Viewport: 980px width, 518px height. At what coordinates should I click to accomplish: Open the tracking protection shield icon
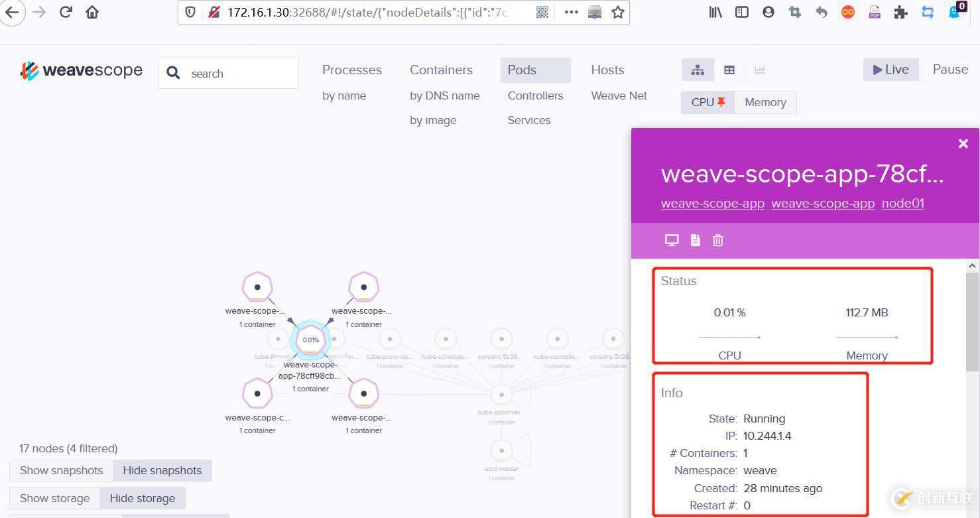coord(190,12)
